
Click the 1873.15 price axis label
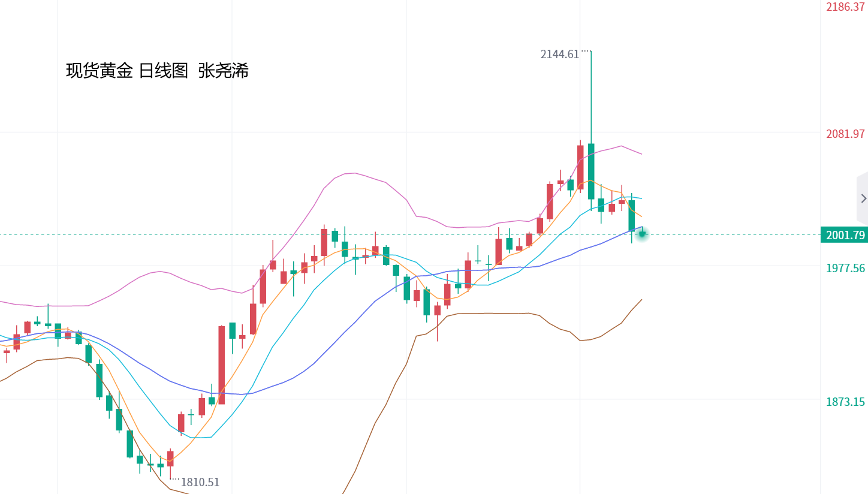pos(845,402)
